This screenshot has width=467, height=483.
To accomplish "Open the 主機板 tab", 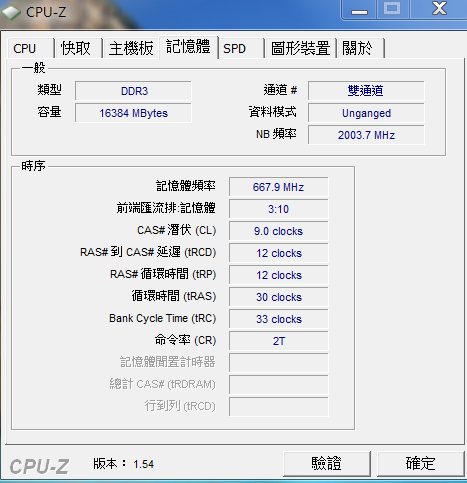I will 131,49.
